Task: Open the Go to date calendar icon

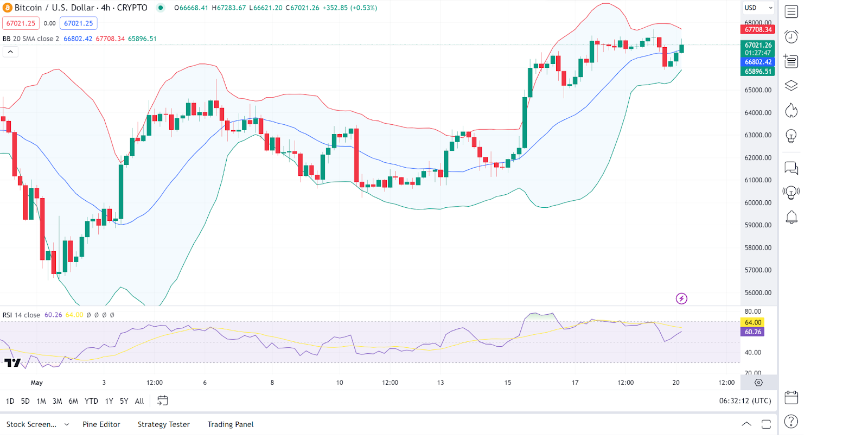Action: (162, 400)
